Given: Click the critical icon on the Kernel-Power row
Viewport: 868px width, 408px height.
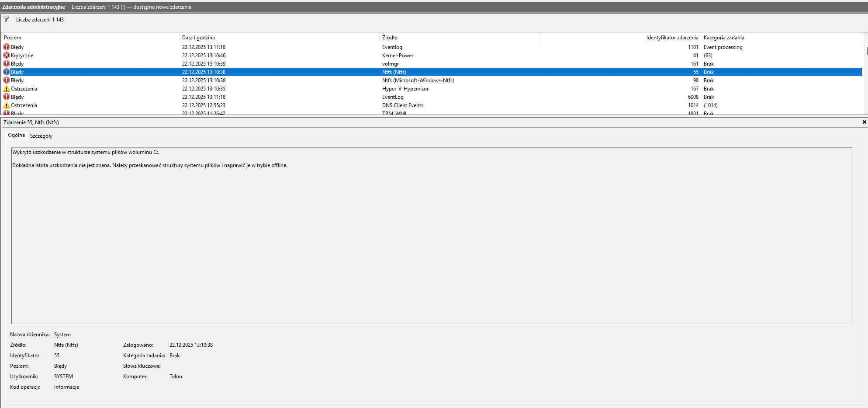Looking at the screenshot, I should click(x=7, y=55).
